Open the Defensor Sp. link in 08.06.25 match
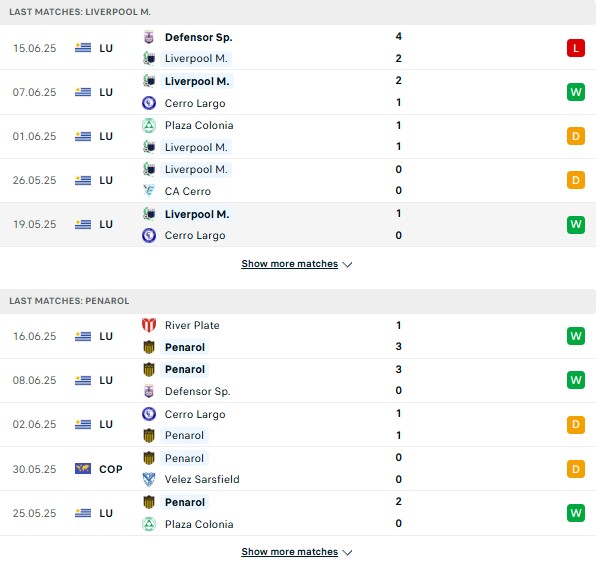Image resolution: width=599 pixels, height=572 pixels. pyautogui.click(x=198, y=391)
